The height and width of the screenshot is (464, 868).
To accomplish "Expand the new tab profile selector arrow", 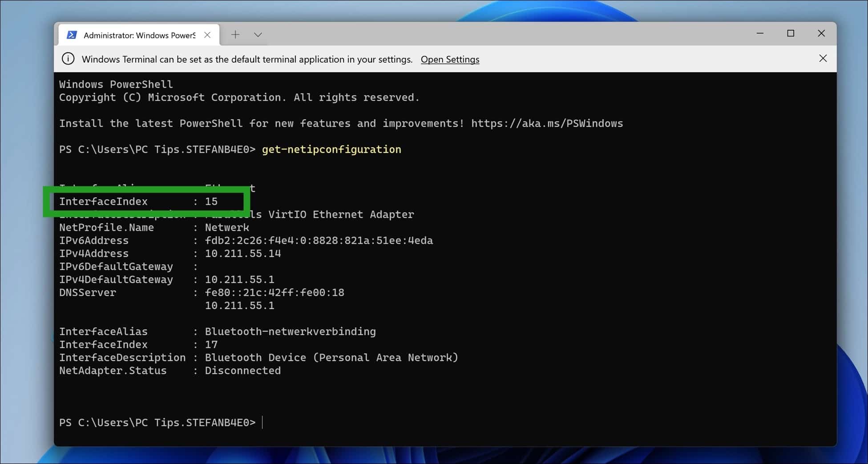I will coord(258,34).
